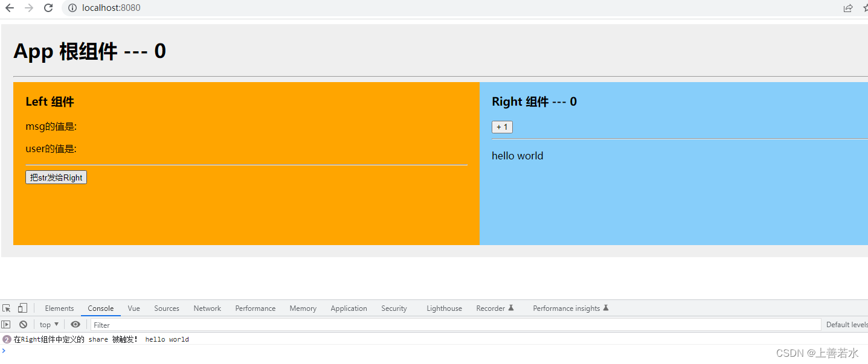Select the Console tab
This screenshot has width=868, height=364.
(101, 308)
